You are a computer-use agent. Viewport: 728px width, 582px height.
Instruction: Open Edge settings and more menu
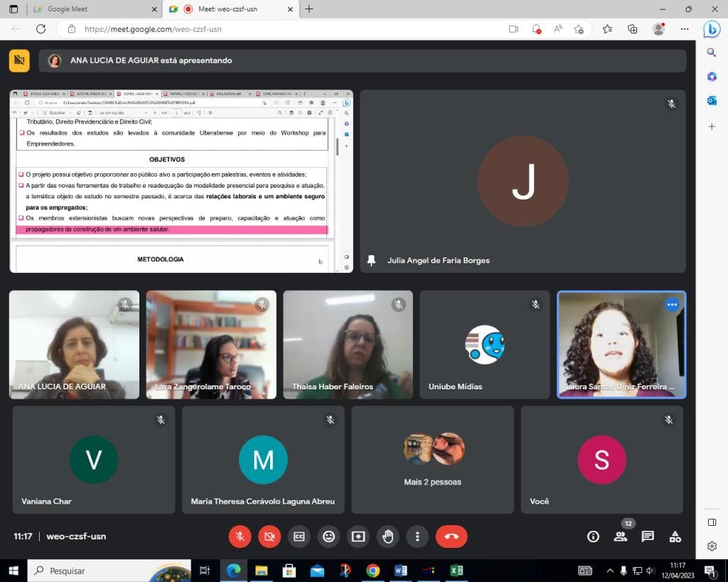[685, 29]
